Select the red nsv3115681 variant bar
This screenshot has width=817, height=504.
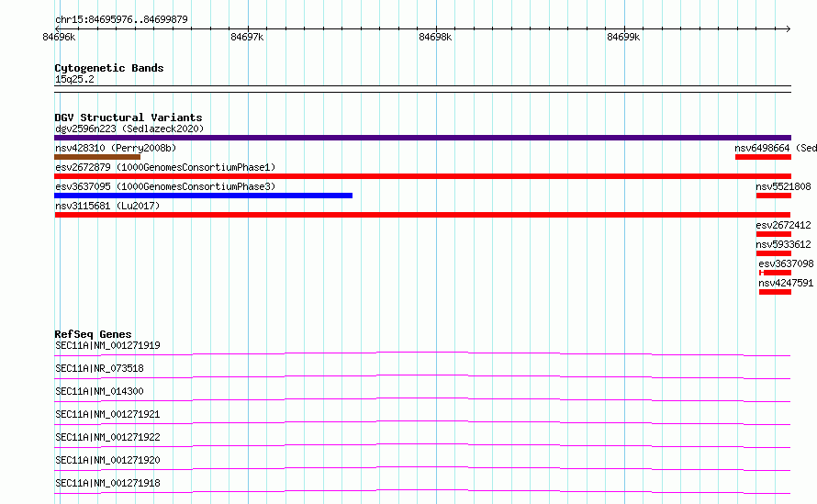(x=422, y=215)
